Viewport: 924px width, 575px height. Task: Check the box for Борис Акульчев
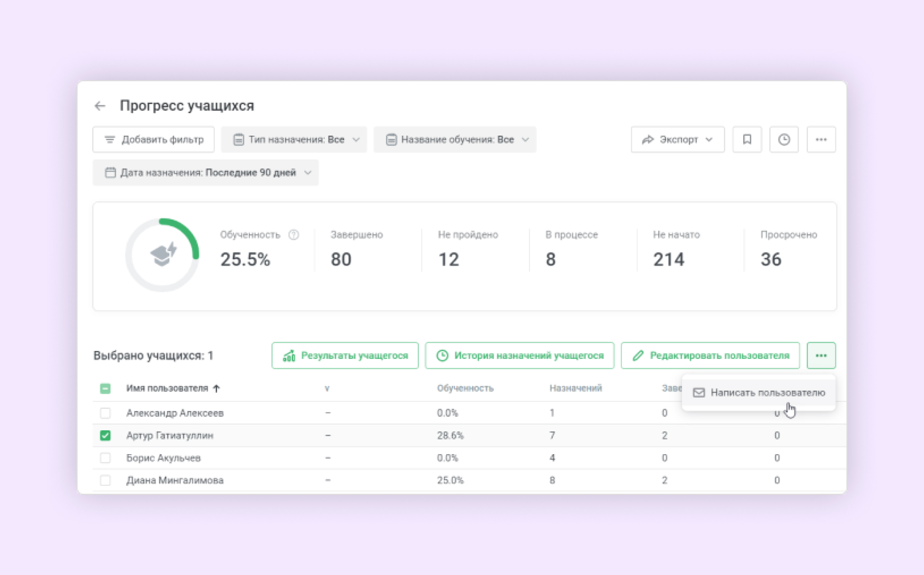[x=105, y=458]
